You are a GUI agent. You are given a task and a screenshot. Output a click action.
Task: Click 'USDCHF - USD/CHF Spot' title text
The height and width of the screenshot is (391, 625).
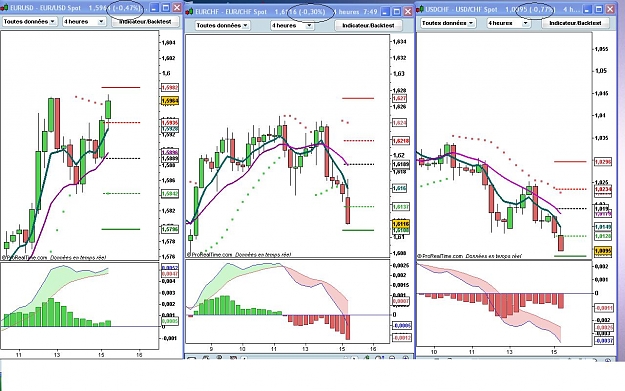point(461,9)
